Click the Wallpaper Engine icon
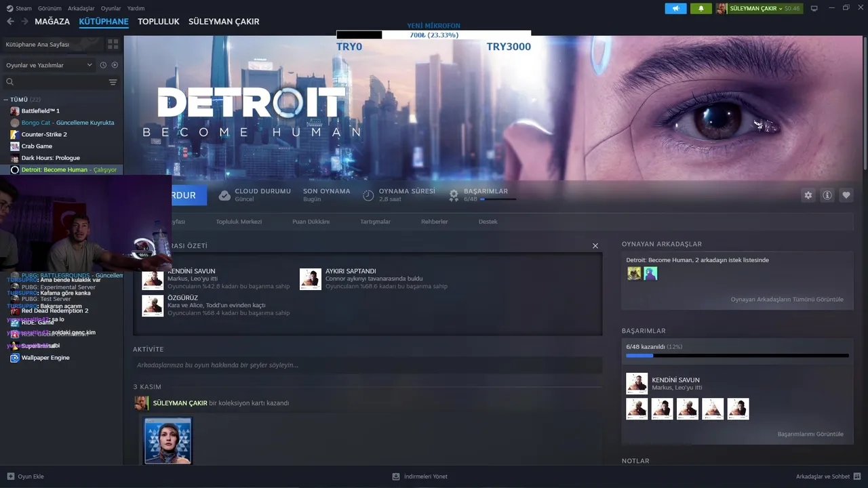868x488 pixels. pos(15,358)
